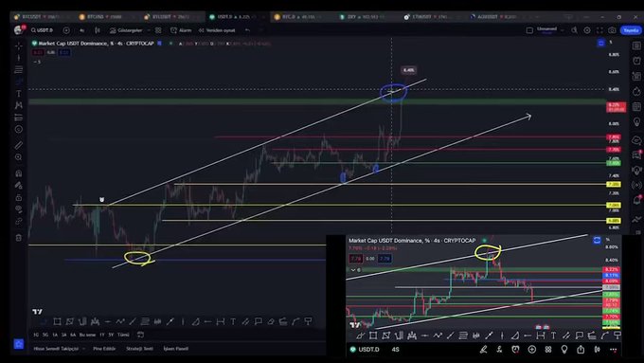Collapse the indicator legend chevron under title
The width and height of the screenshot is (644, 363).
(x=37, y=62)
